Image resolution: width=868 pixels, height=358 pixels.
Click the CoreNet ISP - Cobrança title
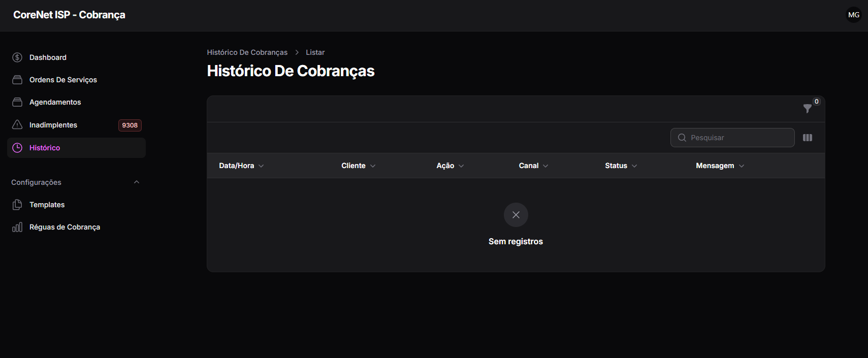point(69,15)
